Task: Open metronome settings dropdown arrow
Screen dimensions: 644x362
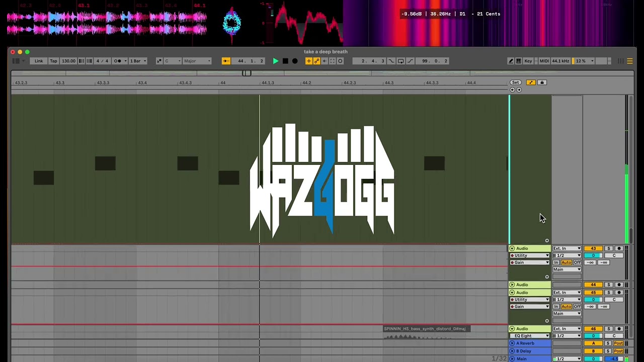Action: [x=125, y=61]
